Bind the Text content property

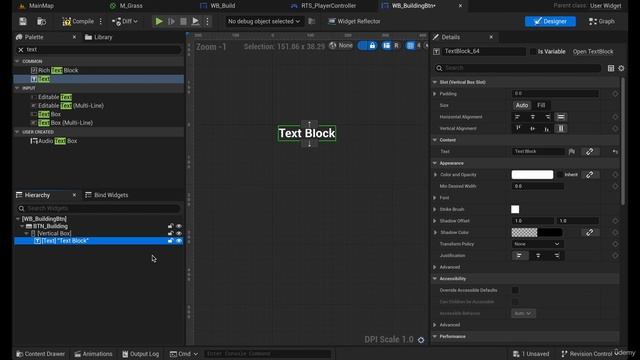590,152
